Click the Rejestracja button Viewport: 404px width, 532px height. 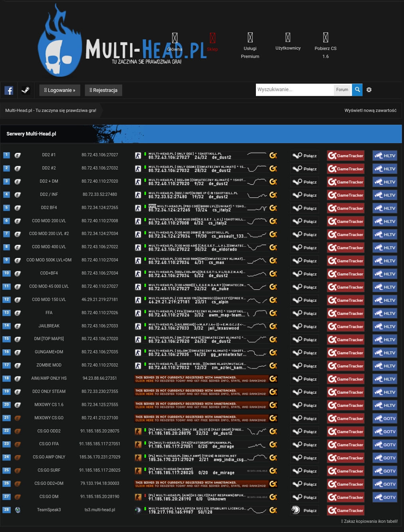click(103, 90)
